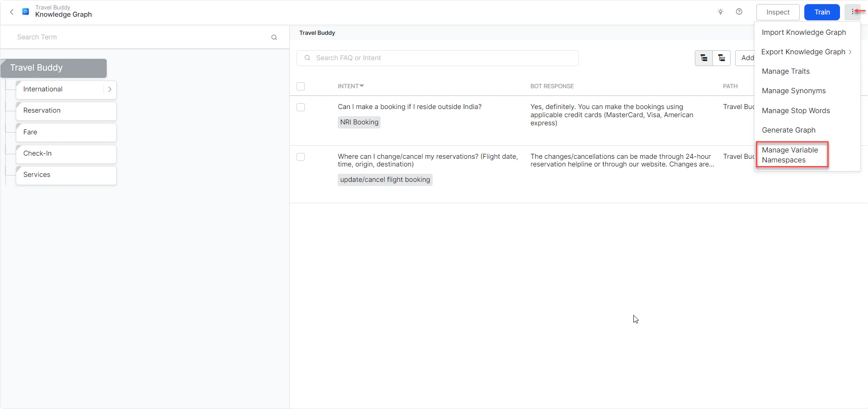This screenshot has width=868, height=409.
Task: Select the NRI Booking FAQ row checkbox
Action: click(x=301, y=107)
